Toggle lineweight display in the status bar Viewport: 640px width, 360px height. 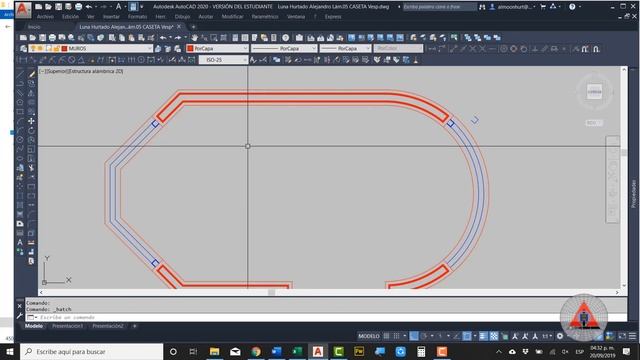(483, 336)
